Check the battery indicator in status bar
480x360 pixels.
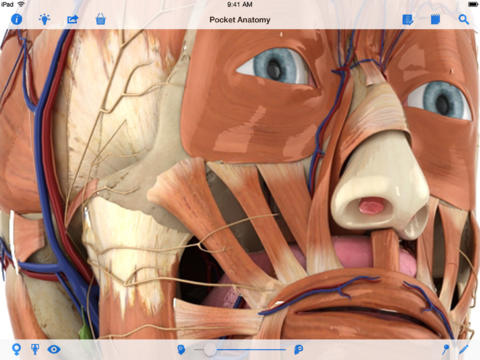pos(473,4)
